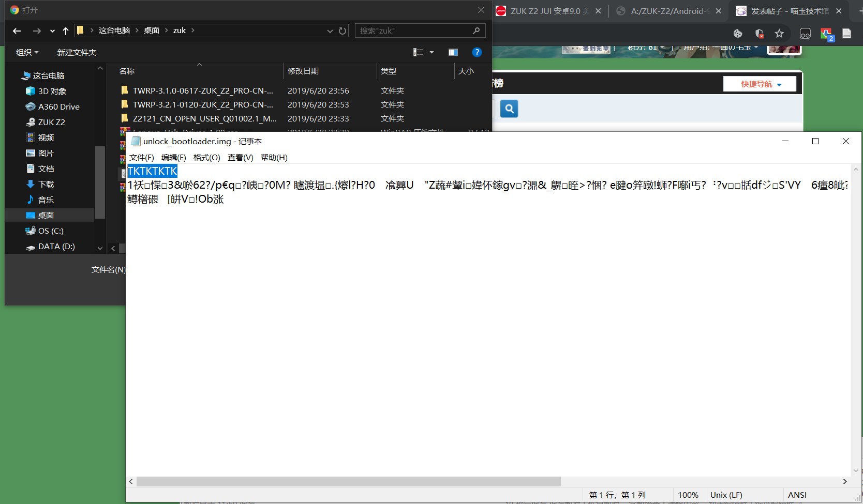The width and height of the screenshot is (863, 504).
Task: Click the back arrow in file dialog
Action: [x=17, y=31]
